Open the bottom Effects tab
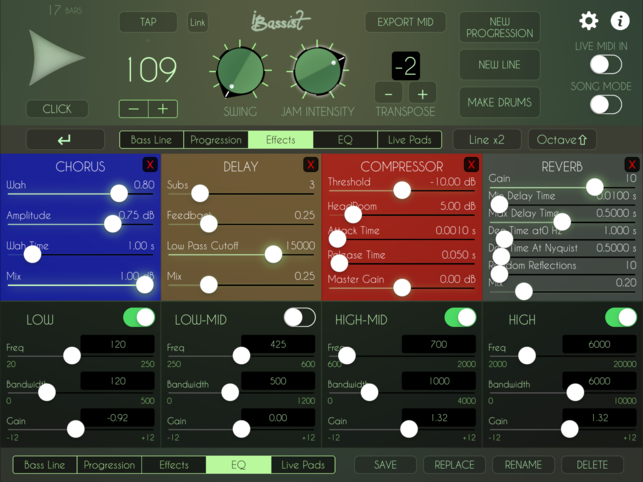Viewport: 643px width, 482px height. click(x=174, y=465)
